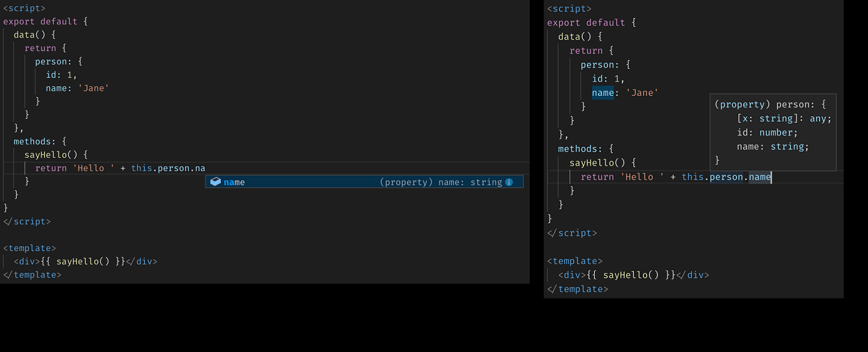Click the blue info icon in the suggestion row

point(509,182)
